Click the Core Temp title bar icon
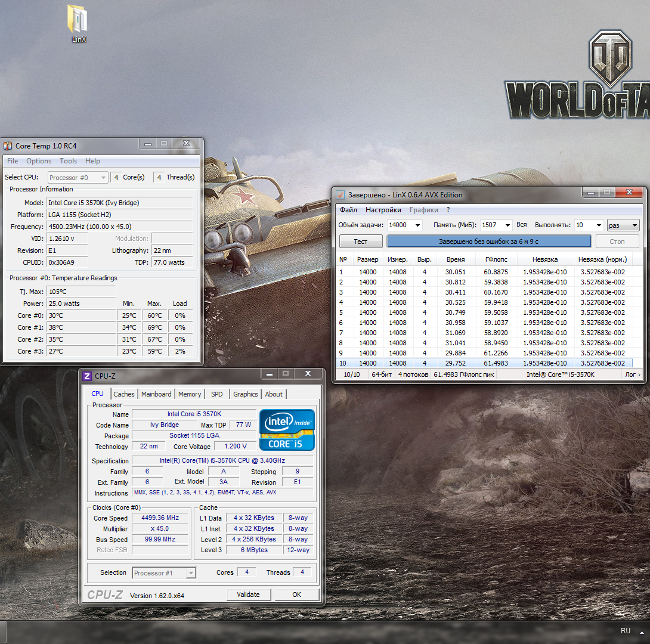 [8, 145]
